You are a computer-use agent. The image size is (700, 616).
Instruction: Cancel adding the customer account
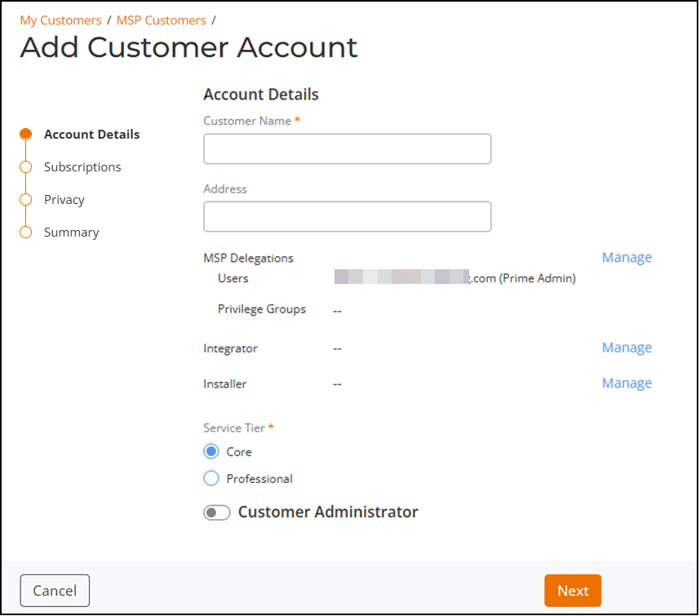point(55,591)
